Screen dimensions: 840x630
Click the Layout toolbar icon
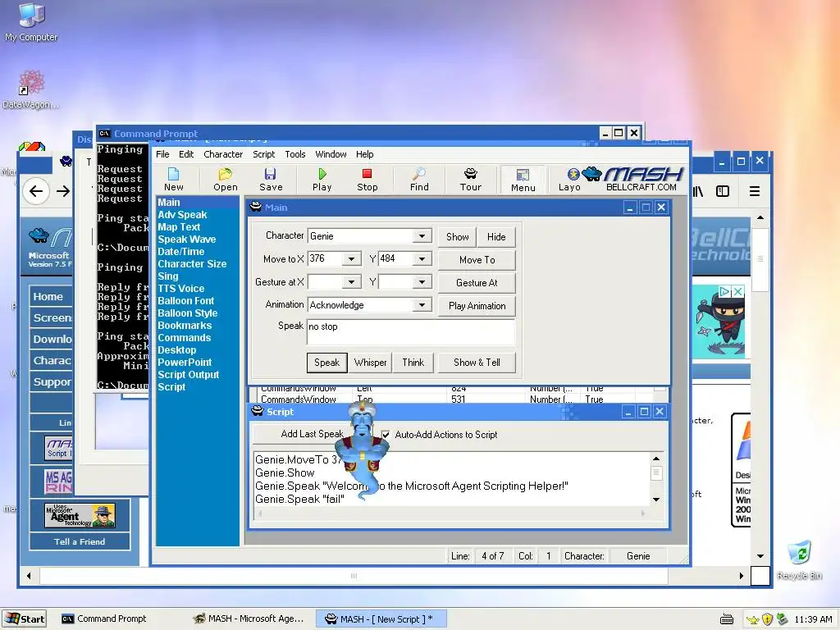569,179
